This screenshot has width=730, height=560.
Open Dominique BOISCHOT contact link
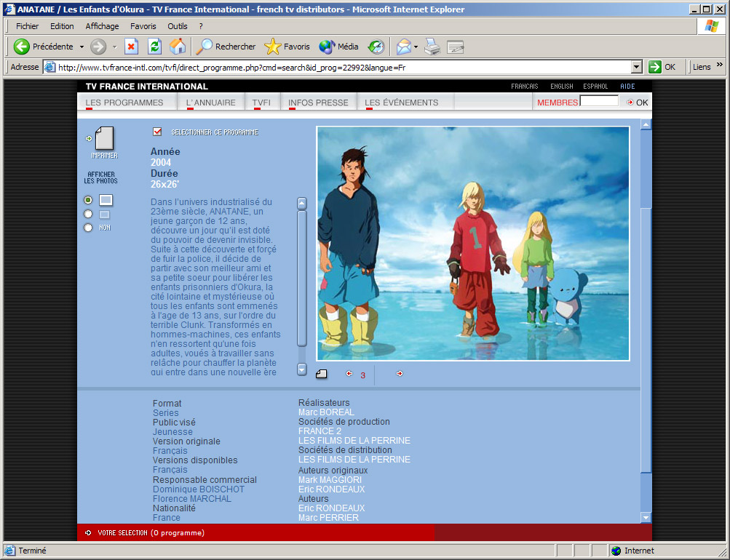pos(199,489)
